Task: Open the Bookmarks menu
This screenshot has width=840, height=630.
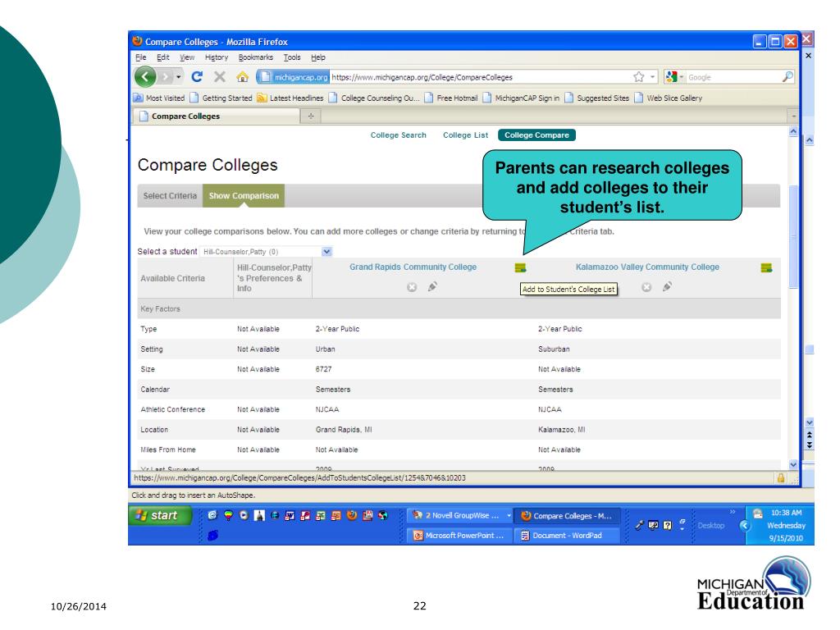Action: (x=256, y=57)
